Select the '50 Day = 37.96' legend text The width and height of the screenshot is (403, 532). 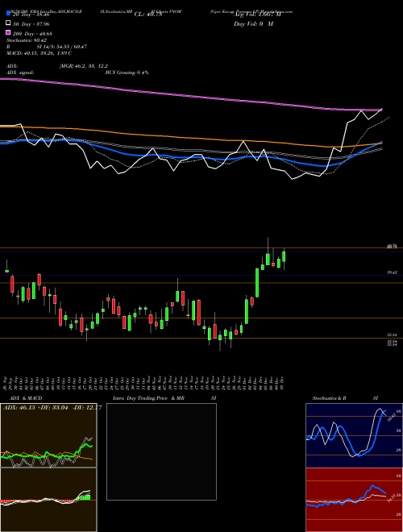tap(31, 23)
